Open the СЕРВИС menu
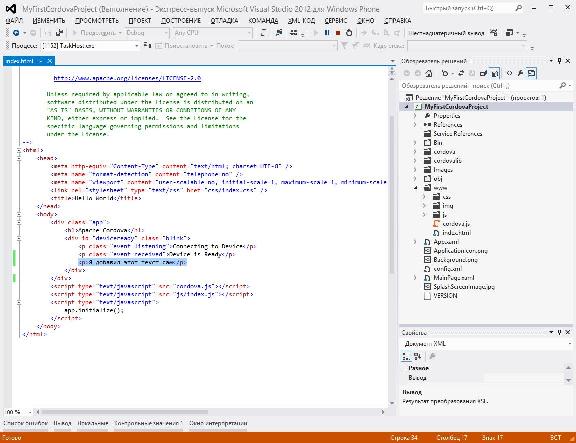 pos(336,21)
